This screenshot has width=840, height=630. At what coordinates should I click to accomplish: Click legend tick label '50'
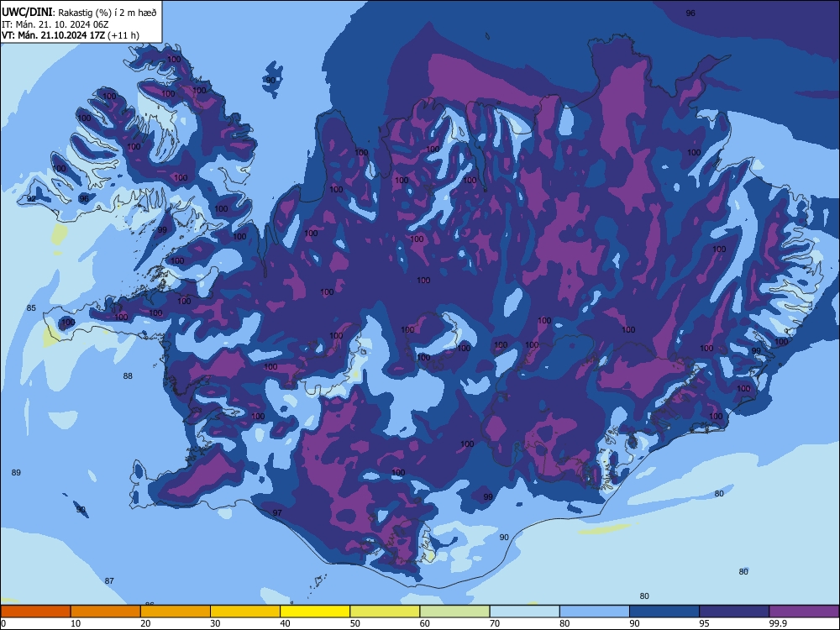pos(355,623)
